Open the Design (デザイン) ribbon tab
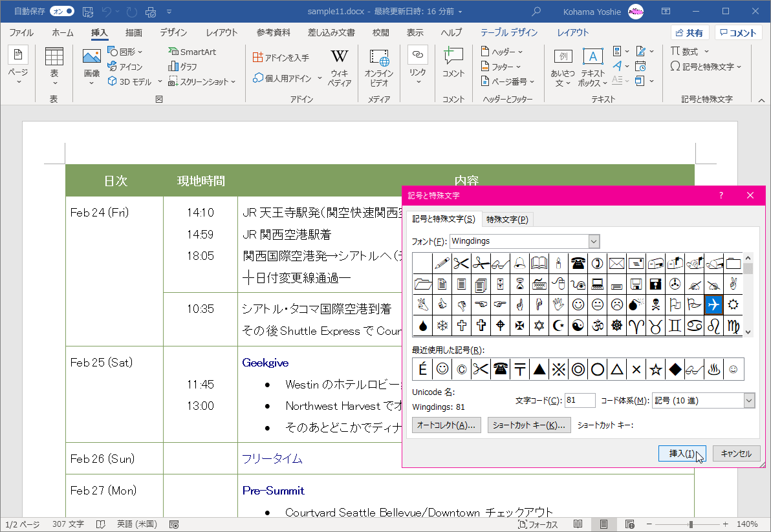Screen dimensions: 771x532 point(173,33)
